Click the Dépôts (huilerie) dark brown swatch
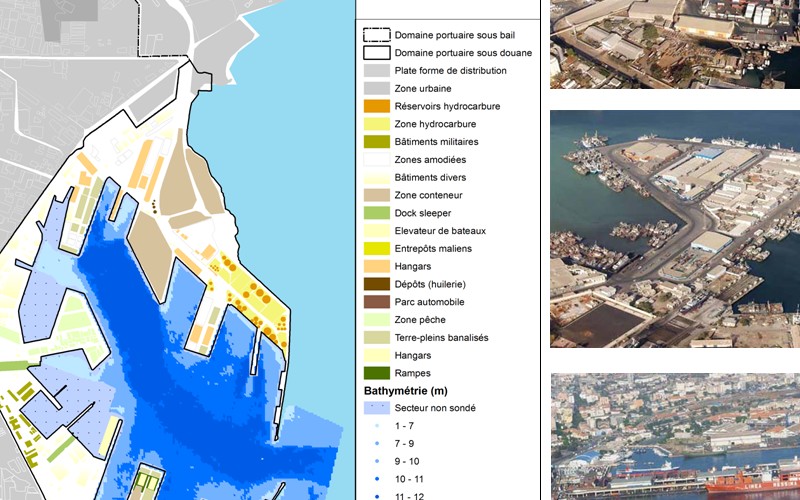Screen dimensions: 800x500 (x=375, y=284)
